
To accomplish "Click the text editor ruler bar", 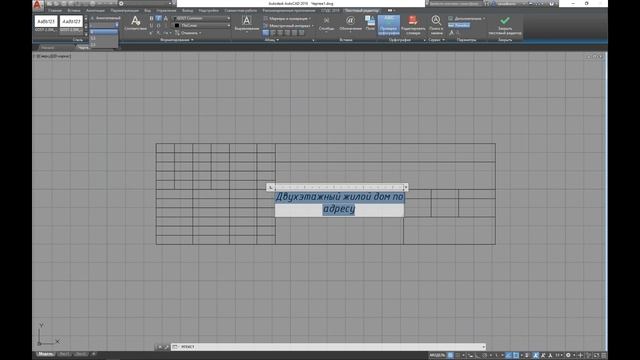I will [339, 187].
